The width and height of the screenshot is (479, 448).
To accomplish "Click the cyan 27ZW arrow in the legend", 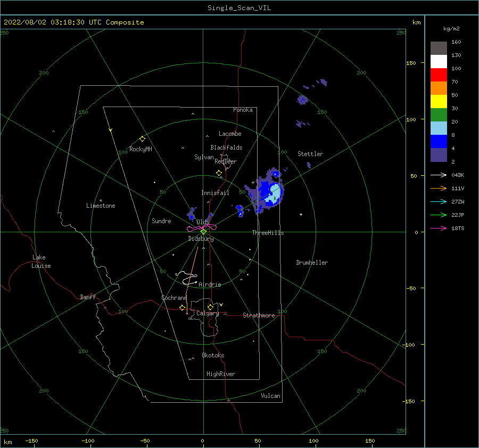I will click(439, 201).
